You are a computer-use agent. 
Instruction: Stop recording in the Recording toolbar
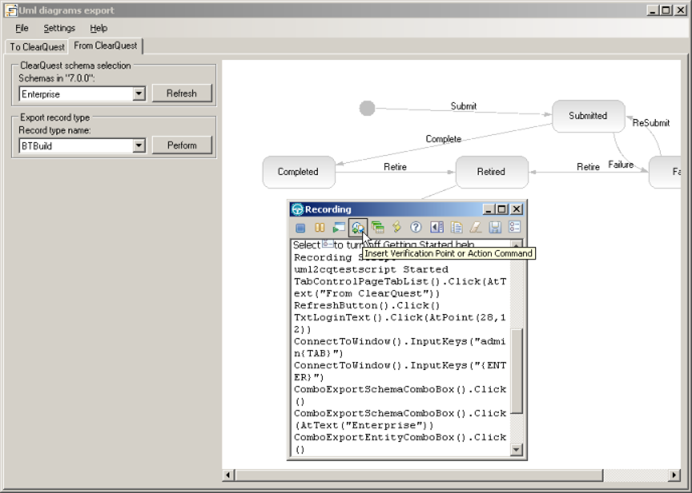pyautogui.click(x=300, y=227)
